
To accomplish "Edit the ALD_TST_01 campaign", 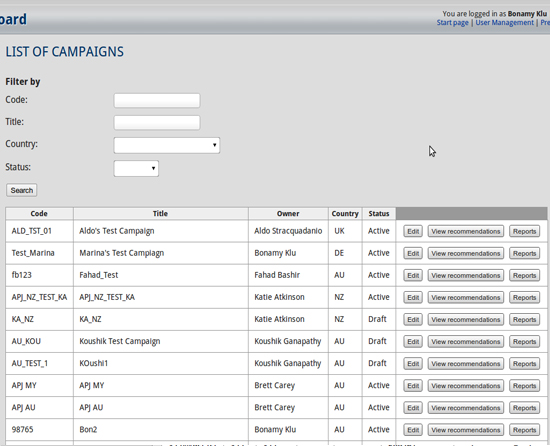I will 413,231.
